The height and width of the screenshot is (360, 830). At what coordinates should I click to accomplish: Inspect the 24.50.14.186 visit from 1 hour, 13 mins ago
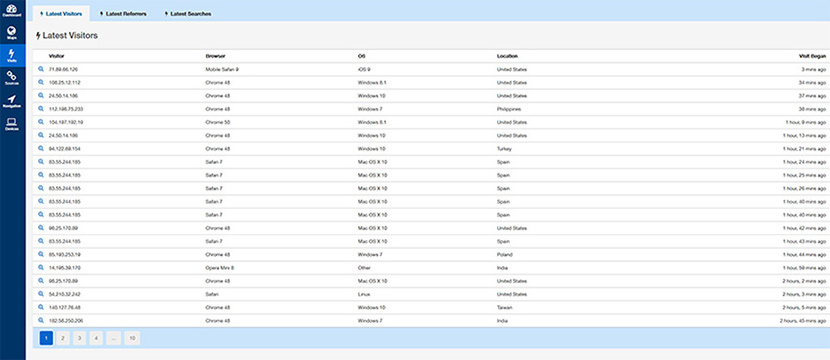click(41, 136)
